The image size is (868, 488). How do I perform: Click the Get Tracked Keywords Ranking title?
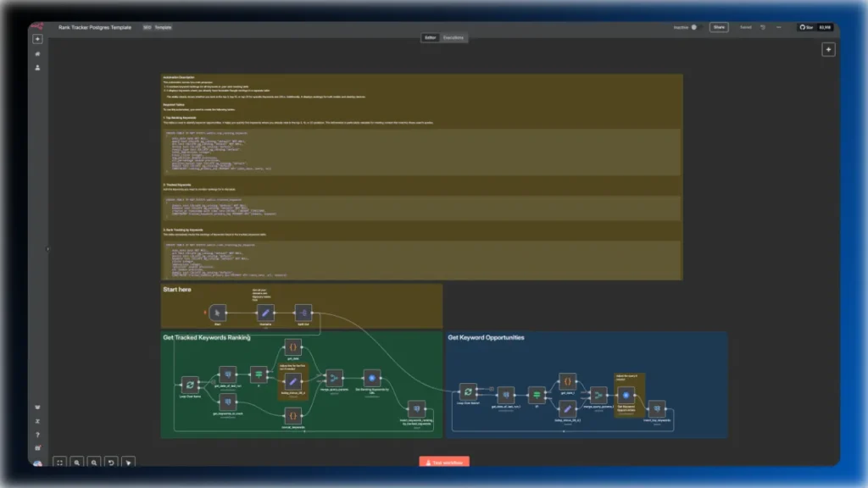[207, 337]
